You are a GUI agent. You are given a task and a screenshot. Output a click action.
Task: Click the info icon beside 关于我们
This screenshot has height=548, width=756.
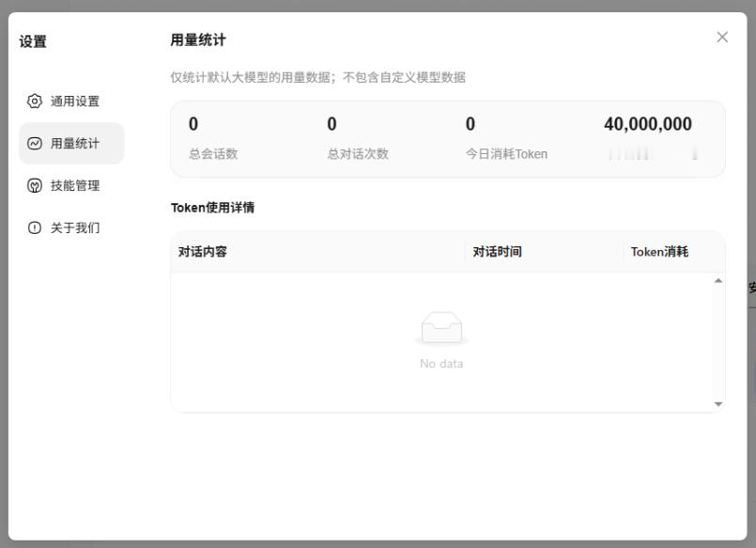34,227
